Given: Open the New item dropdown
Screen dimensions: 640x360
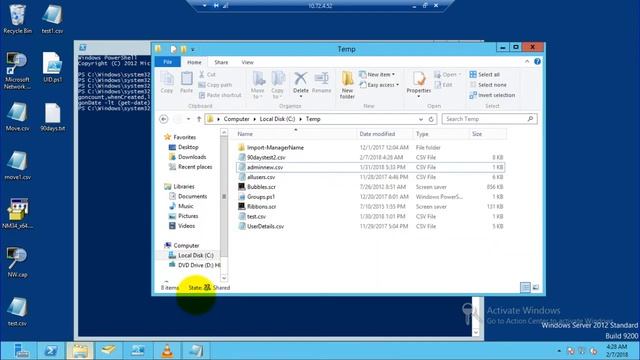Looking at the screenshot, I should [377, 74].
